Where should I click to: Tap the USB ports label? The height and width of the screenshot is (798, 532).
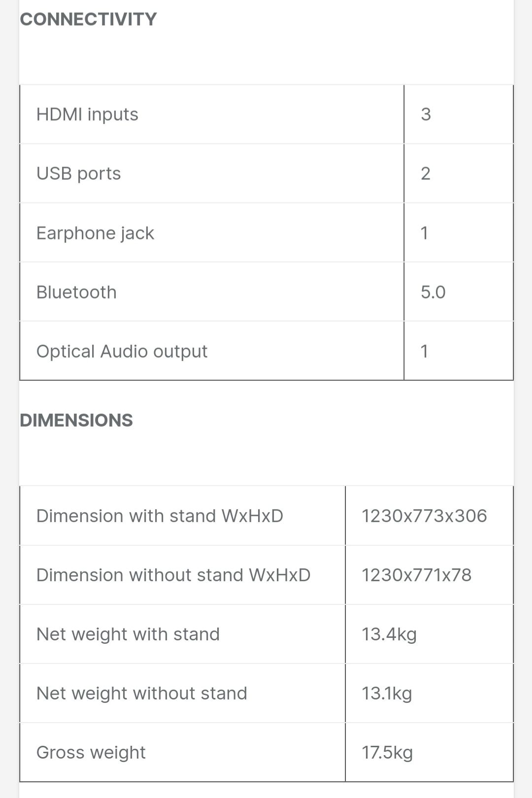coord(78,173)
